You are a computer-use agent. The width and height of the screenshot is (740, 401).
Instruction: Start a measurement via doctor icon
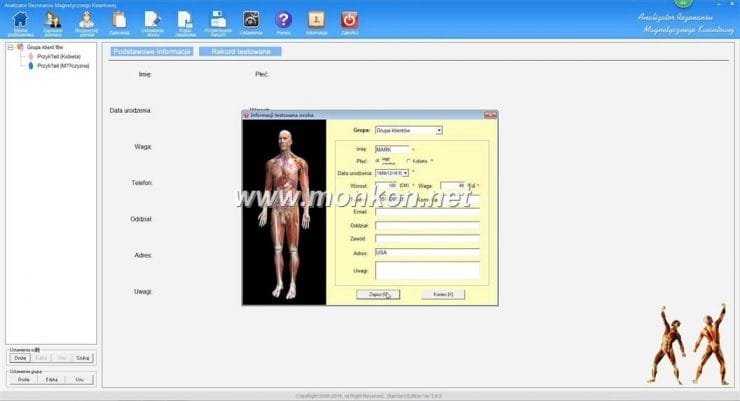click(86, 20)
